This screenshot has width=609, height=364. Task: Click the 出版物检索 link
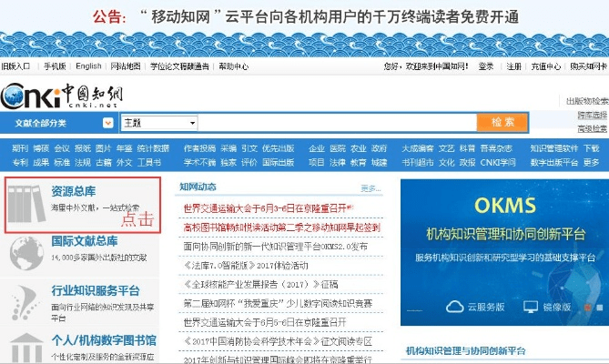pyautogui.click(x=587, y=101)
